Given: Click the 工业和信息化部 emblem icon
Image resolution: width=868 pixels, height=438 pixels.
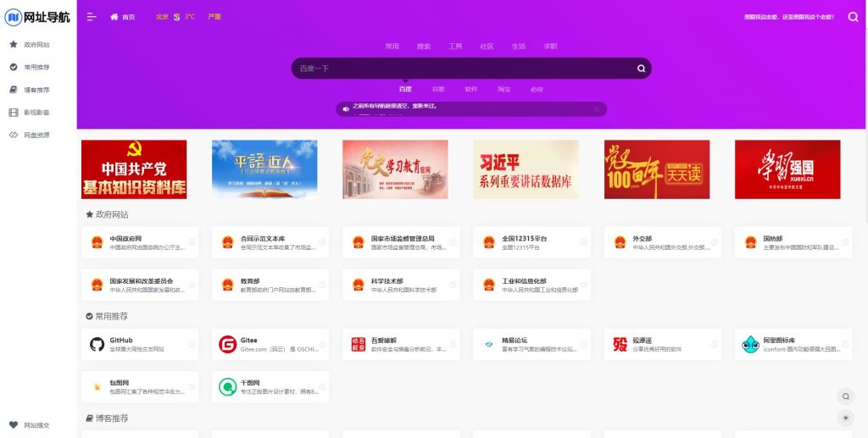Looking at the screenshot, I should click(x=489, y=285).
